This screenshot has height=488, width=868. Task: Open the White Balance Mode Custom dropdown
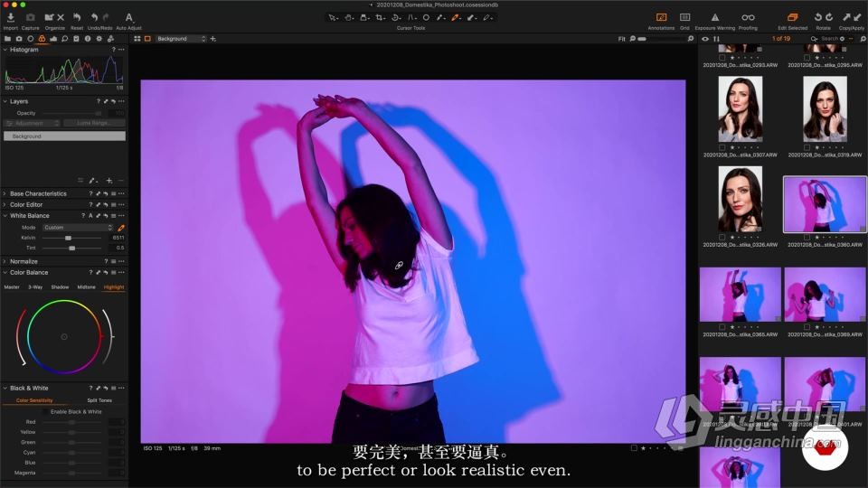78,228
